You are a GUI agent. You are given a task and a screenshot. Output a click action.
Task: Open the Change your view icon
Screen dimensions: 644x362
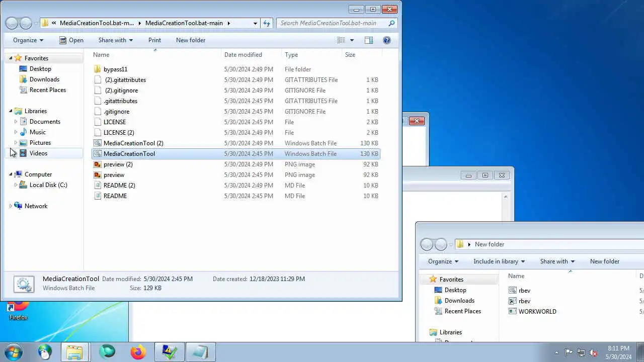tap(341, 40)
